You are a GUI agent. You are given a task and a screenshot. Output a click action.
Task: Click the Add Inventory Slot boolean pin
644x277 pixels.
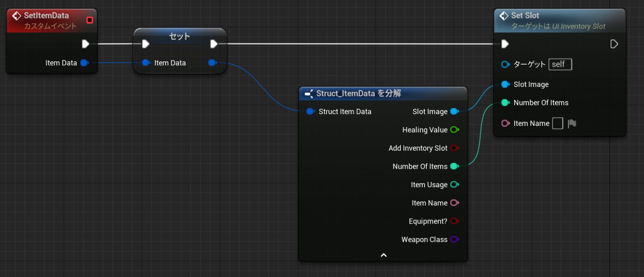point(454,148)
